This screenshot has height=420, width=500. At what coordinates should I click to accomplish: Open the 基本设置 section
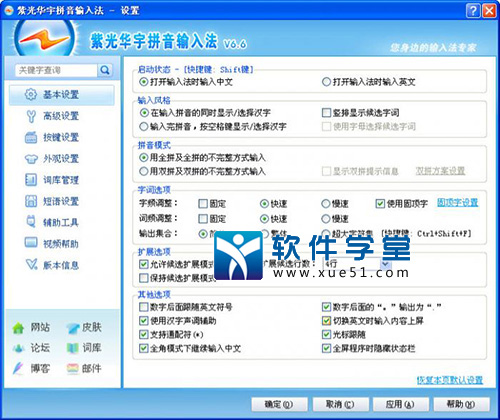tap(62, 95)
